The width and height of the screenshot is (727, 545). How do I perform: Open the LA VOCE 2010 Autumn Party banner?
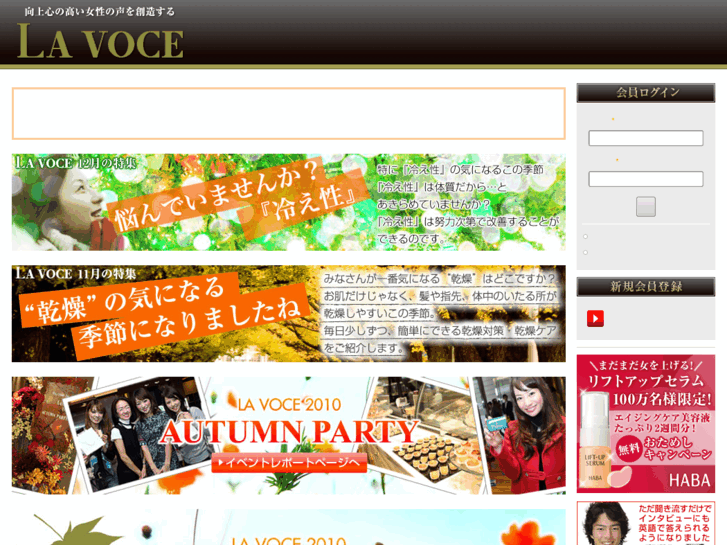click(x=288, y=435)
